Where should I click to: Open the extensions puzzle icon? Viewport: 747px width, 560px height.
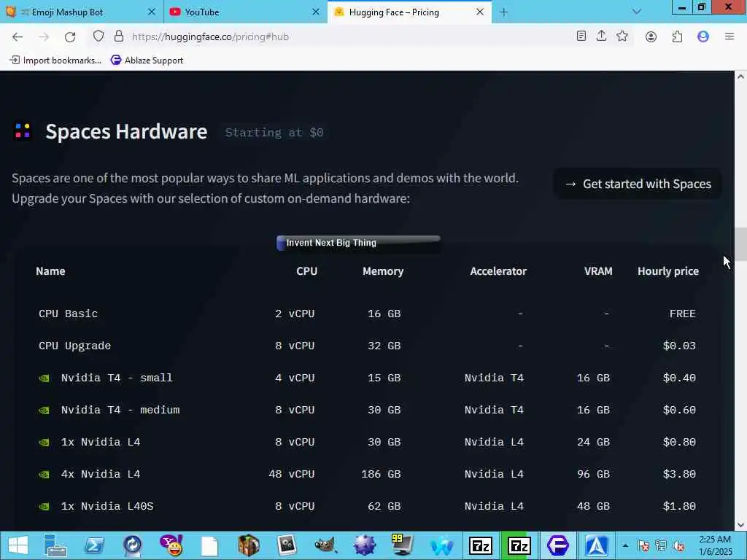click(x=677, y=36)
